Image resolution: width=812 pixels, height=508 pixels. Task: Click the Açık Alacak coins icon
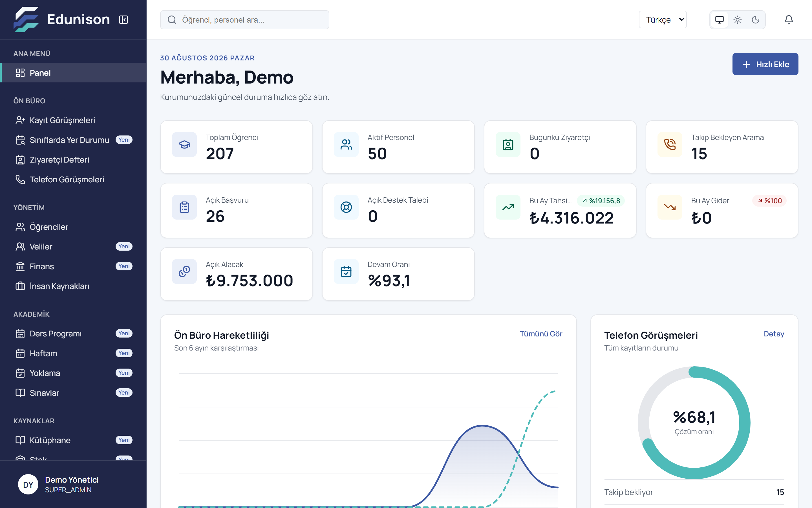click(x=185, y=271)
